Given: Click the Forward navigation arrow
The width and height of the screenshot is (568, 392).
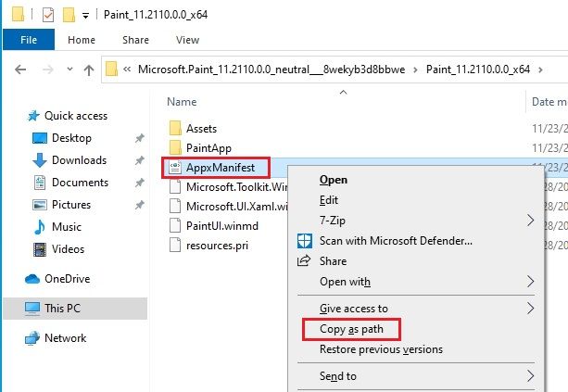Looking at the screenshot, I should (48, 70).
